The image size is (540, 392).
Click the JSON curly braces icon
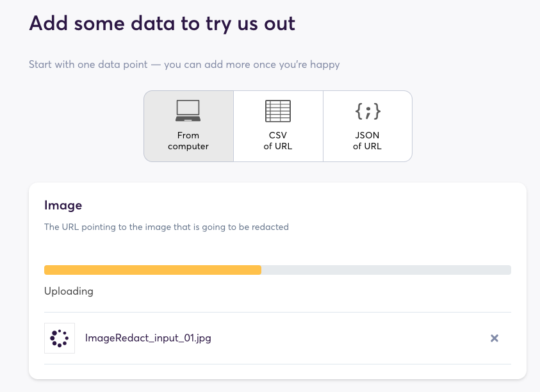pos(368,111)
